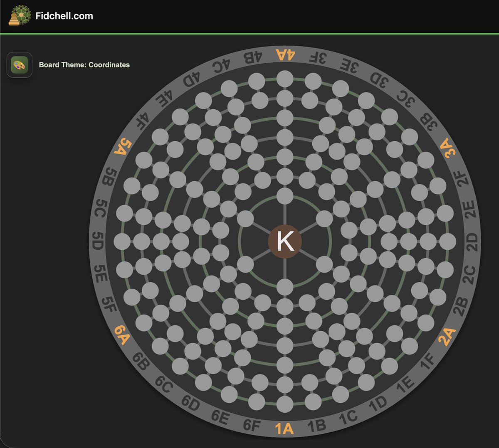
Task: Click the 3B coordinate label
Action: tap(429, 122)
